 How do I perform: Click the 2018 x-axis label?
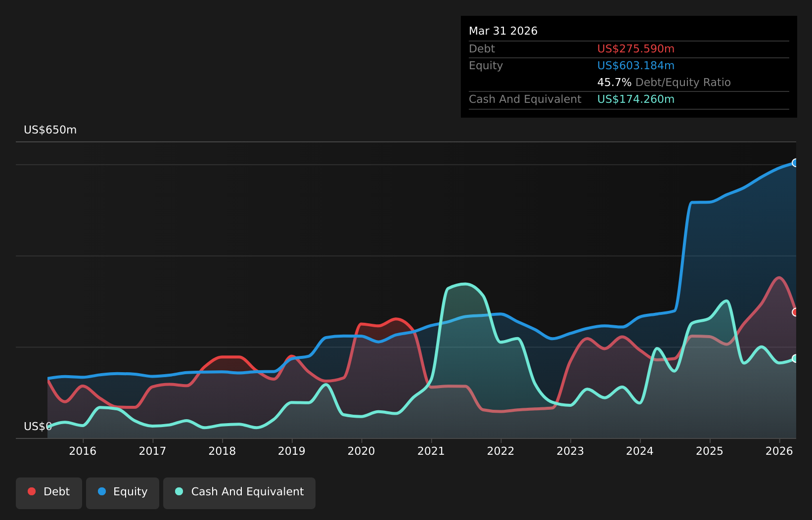pyautogui.click(x=222, y=451)
